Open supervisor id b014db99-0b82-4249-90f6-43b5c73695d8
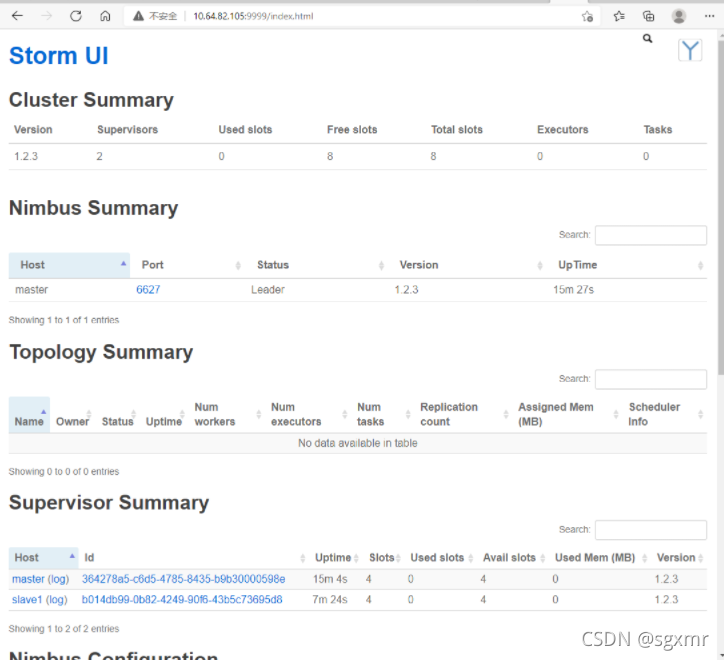The image size is (724, 660). [x=182, y=600]
